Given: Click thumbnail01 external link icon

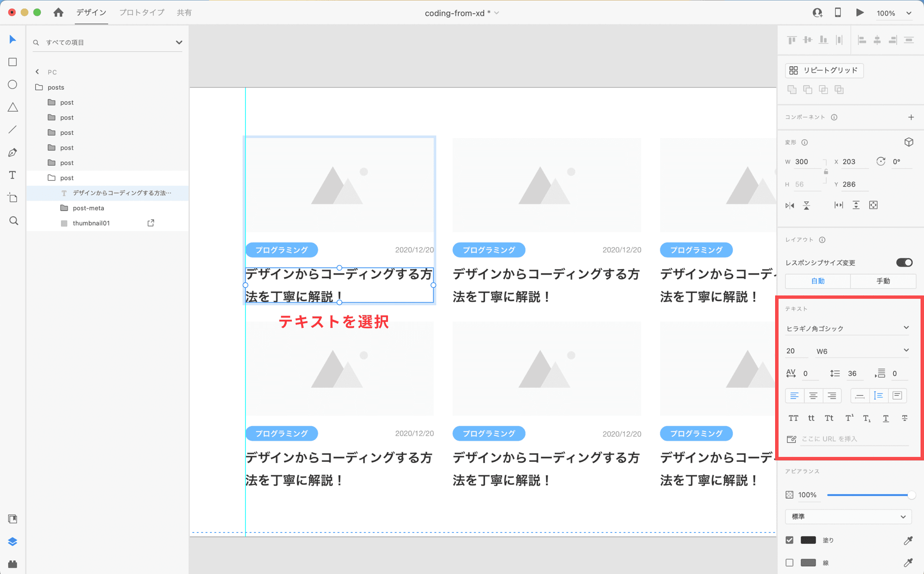Looking at the screenshot, I should [151, 223].
